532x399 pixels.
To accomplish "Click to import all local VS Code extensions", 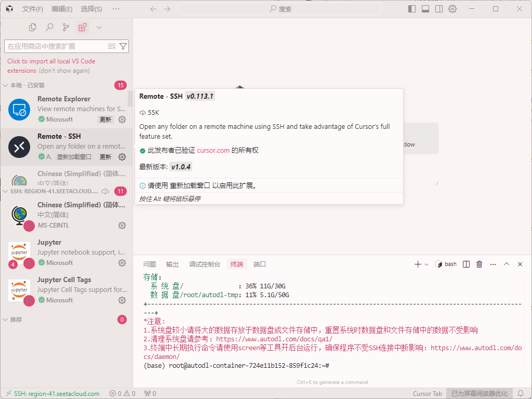I will point(51,66).
